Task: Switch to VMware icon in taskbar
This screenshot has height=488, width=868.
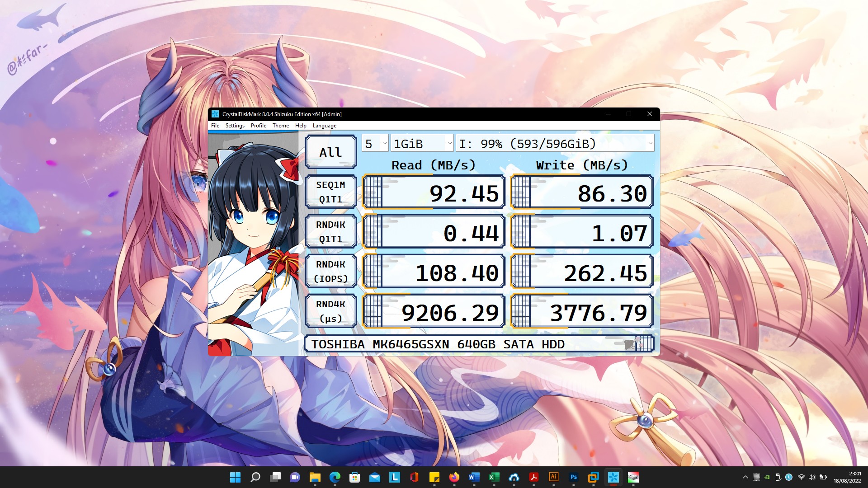Action: tap(594, 477)
